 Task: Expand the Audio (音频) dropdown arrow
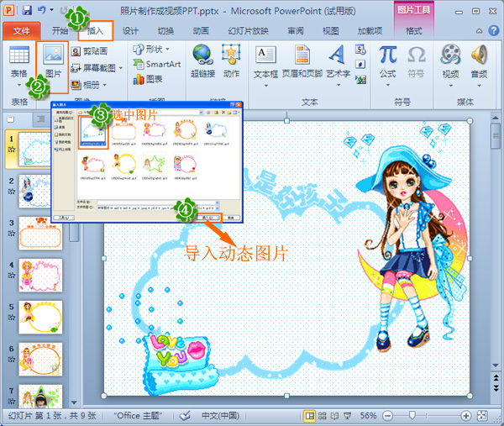click(480, 86)
